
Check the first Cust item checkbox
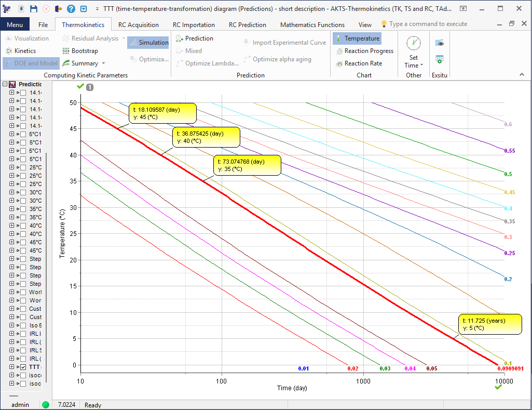(x=23, y=309)
